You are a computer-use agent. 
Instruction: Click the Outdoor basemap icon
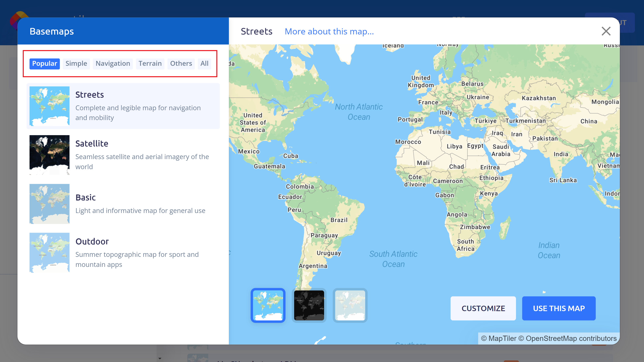pyautogui.click(x=50, y=253)
